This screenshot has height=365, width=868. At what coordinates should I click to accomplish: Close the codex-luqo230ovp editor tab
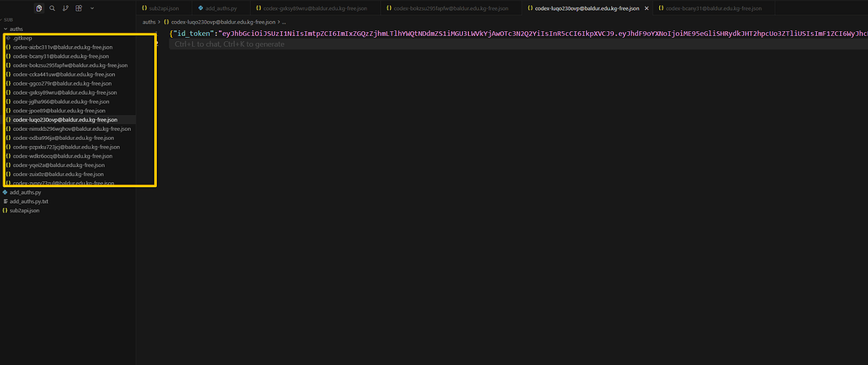(x=647, y=8)
